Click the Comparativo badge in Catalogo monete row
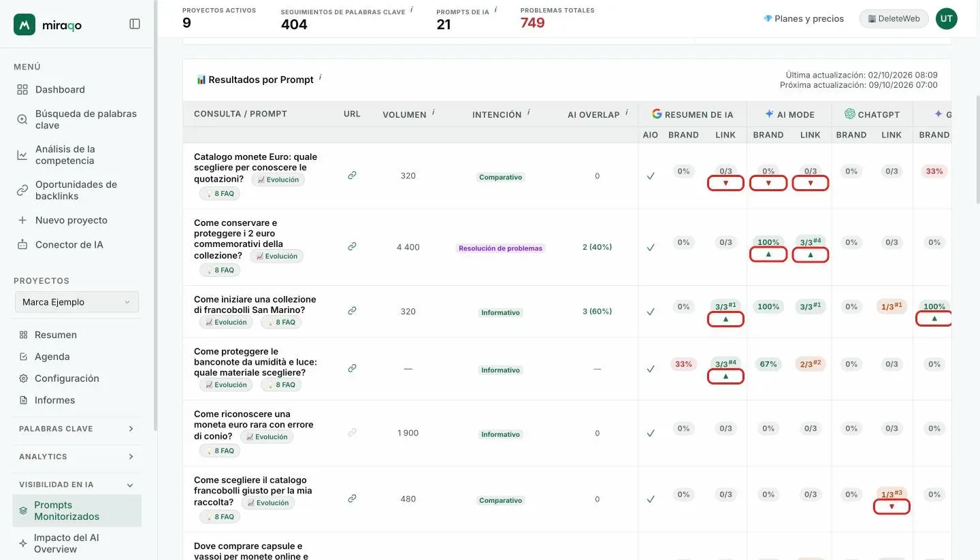This screenshot has width=980, height=560. tap(500, 177)
